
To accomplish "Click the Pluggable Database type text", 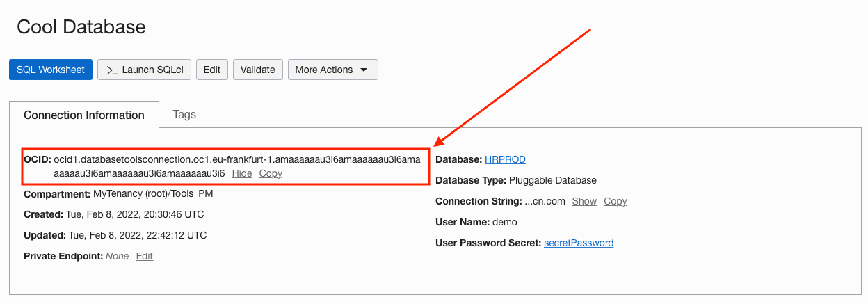I will click(553, 180).
